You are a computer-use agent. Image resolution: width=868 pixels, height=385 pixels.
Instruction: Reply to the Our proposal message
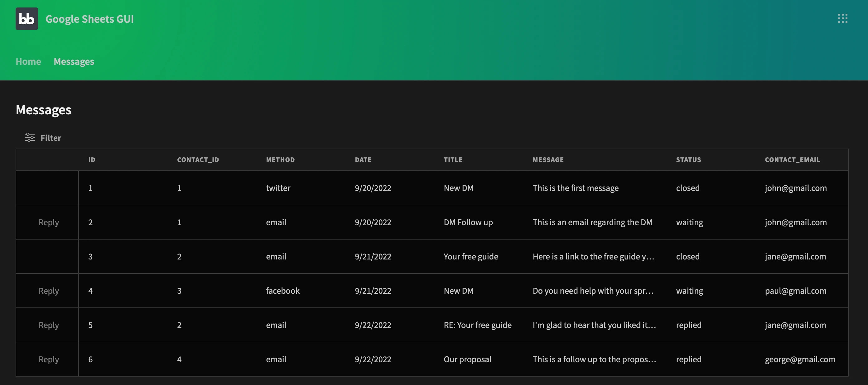pyautogui.click(x=49, y=359)
